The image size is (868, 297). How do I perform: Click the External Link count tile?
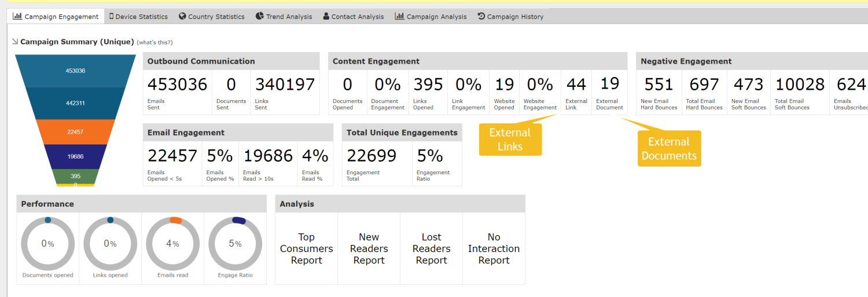[x=576, y=91]
